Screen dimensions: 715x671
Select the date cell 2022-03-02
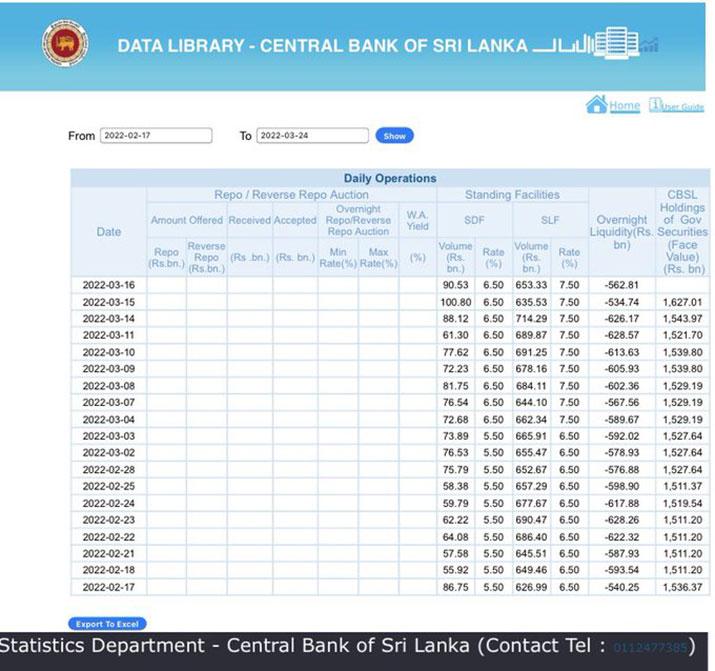click(109, 453)
